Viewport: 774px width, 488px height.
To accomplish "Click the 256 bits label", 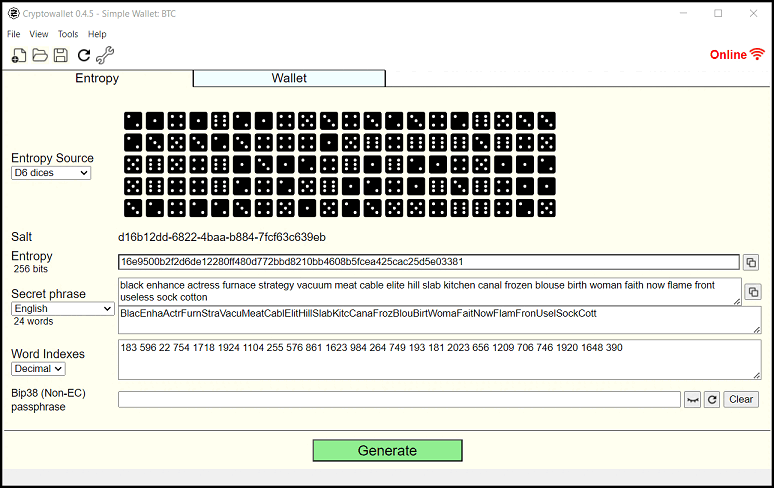I will tap(31, 269).
